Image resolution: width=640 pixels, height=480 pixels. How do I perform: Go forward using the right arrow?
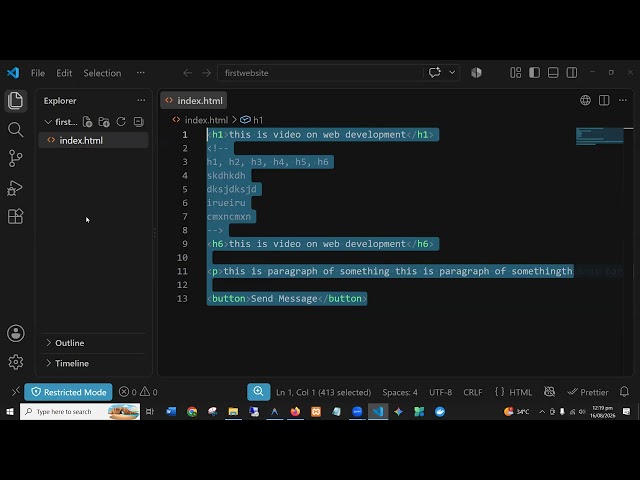click(206, 73)
